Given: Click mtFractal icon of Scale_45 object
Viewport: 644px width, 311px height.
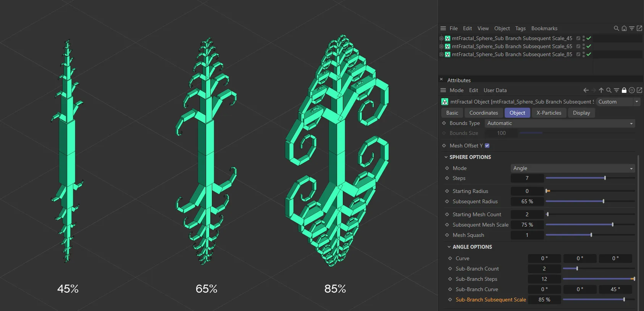Looking at the screenshot, I should coord(448,38).
